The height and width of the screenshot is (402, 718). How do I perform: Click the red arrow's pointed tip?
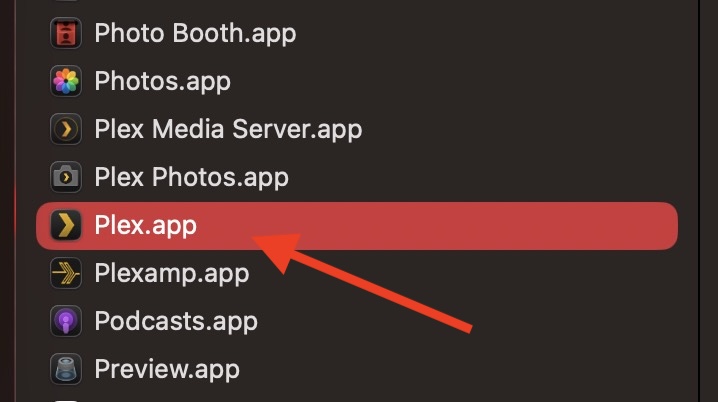tap(255, 239)
